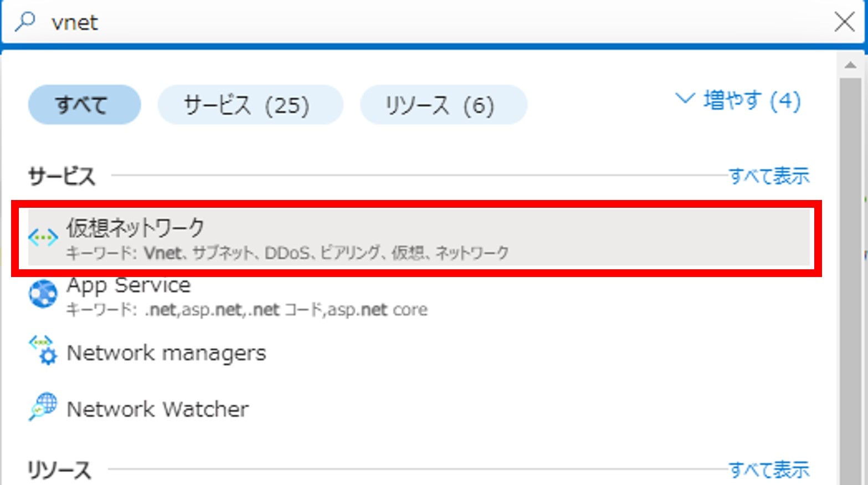
Task: Click the Network Watcher globe icon
Action: point(43,407)
